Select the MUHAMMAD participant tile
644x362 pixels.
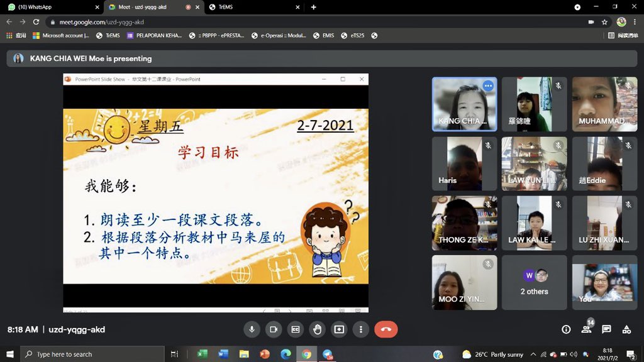click(x=604, y=104)
